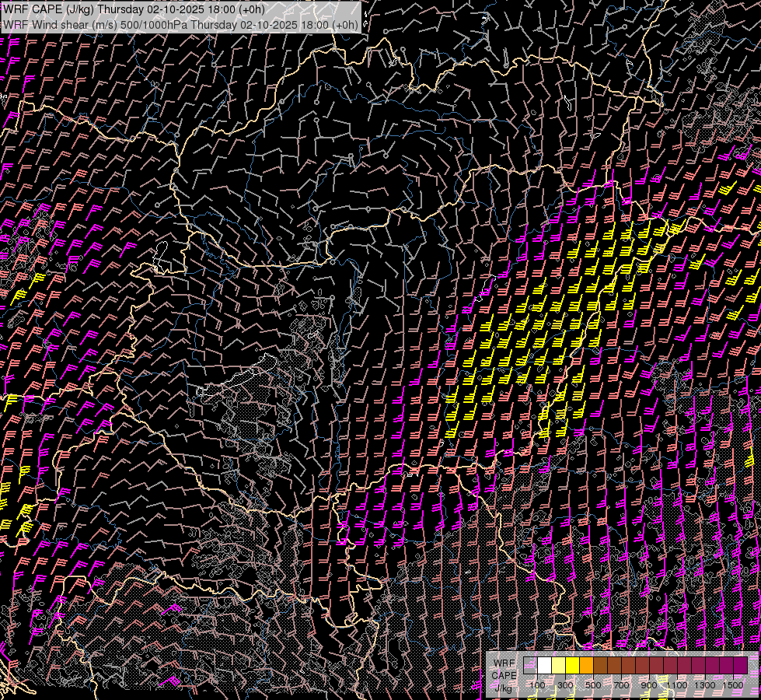Viewport: 761px width, 700px height.
Task: Click the leftmost transparent CAPE legend swatch
Action: coord(530,665)
